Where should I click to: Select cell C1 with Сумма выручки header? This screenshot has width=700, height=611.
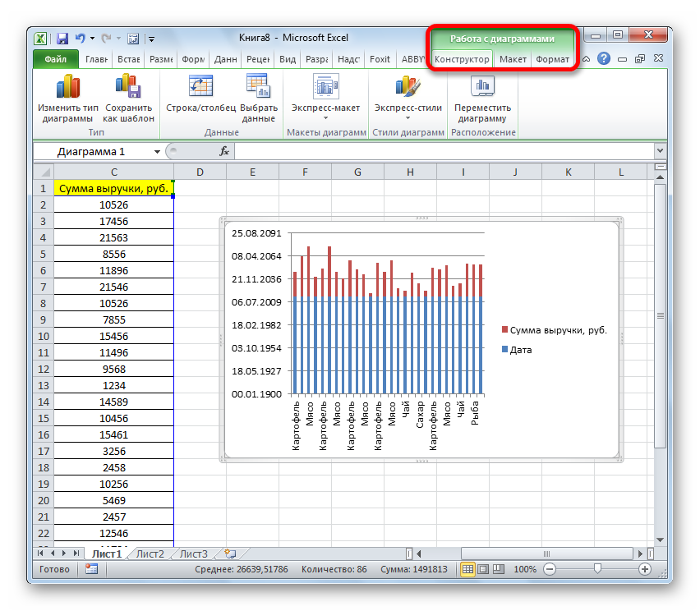(113, 188)
